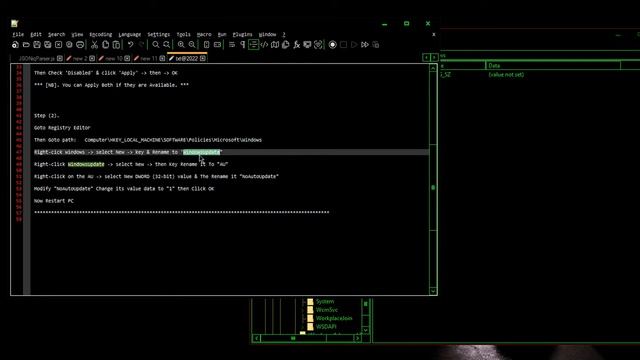Click the Undo arrow icon
Viewport: 640px width, 360px height.
(x=130, y=44)
